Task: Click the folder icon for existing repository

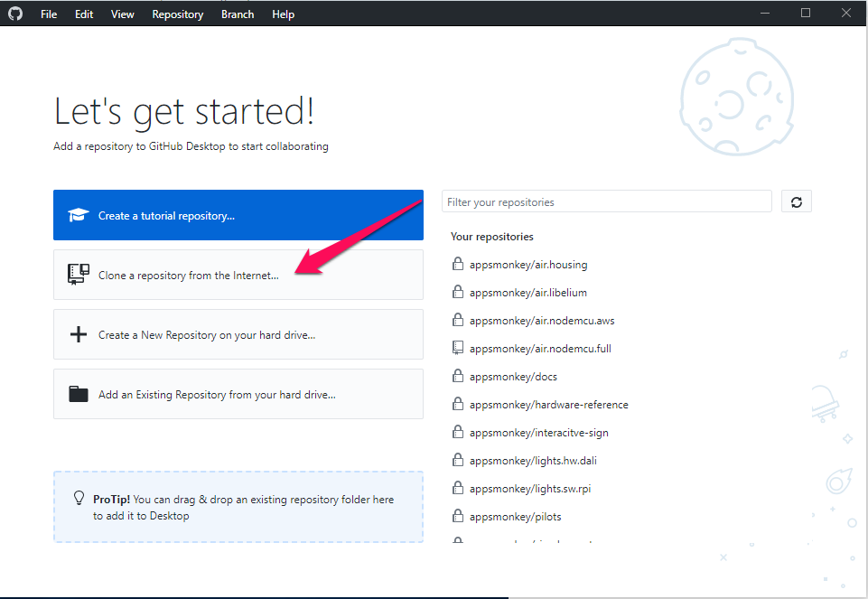Action: (78, 394)
